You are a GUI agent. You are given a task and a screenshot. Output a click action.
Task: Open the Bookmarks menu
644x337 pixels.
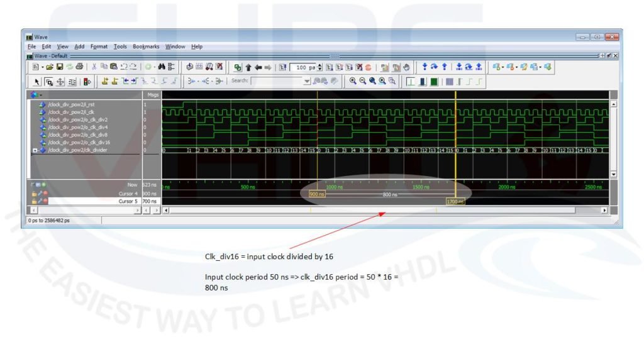(x=146, y=47)
